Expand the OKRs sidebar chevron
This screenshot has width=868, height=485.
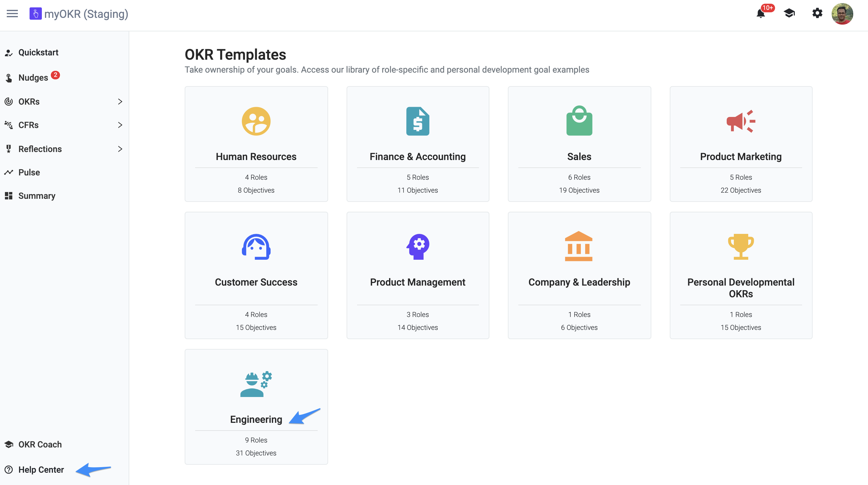click(x=120, y=102)
